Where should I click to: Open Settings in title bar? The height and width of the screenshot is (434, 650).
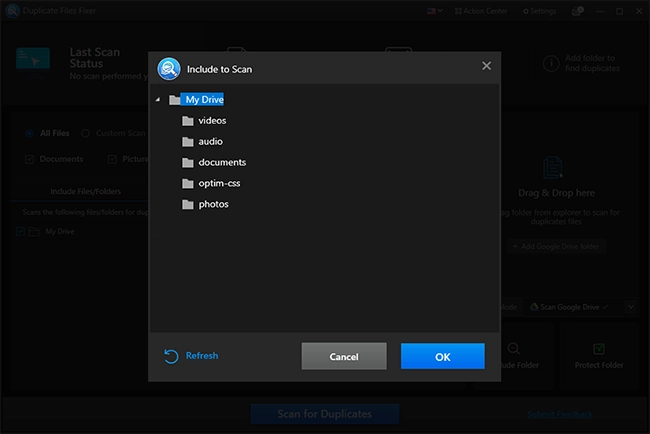pos(539,11)
